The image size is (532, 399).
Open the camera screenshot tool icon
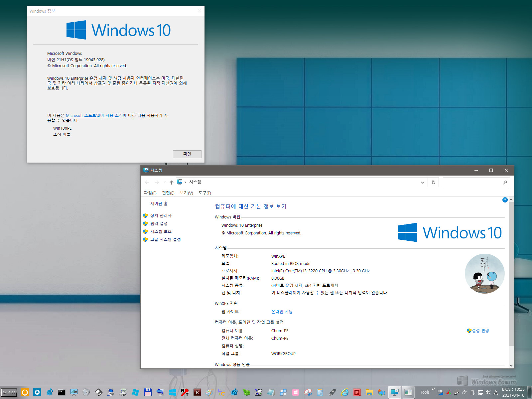click(x=258, y=392)
